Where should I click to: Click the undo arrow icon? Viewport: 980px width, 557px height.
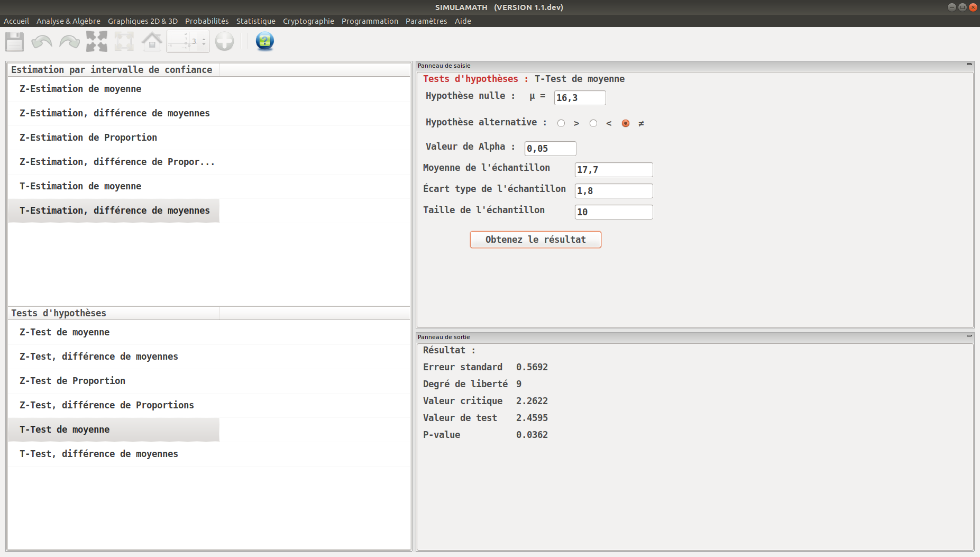tap(42, 41)
